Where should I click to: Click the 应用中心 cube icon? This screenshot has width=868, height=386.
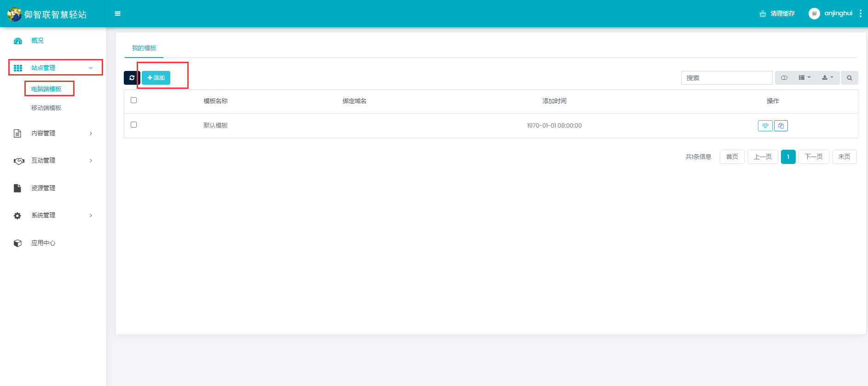[17, 243]
